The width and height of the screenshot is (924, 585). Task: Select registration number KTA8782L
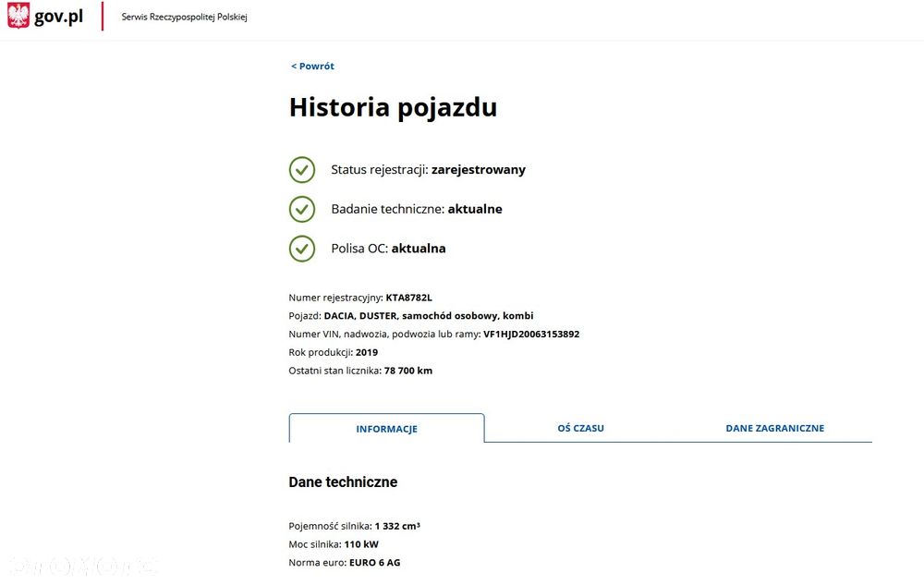409,298
